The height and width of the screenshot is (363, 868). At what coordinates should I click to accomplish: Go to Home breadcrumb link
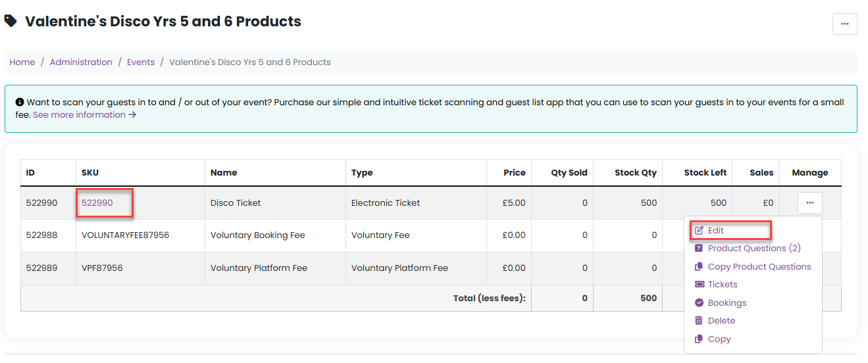(x=22, y=62)
